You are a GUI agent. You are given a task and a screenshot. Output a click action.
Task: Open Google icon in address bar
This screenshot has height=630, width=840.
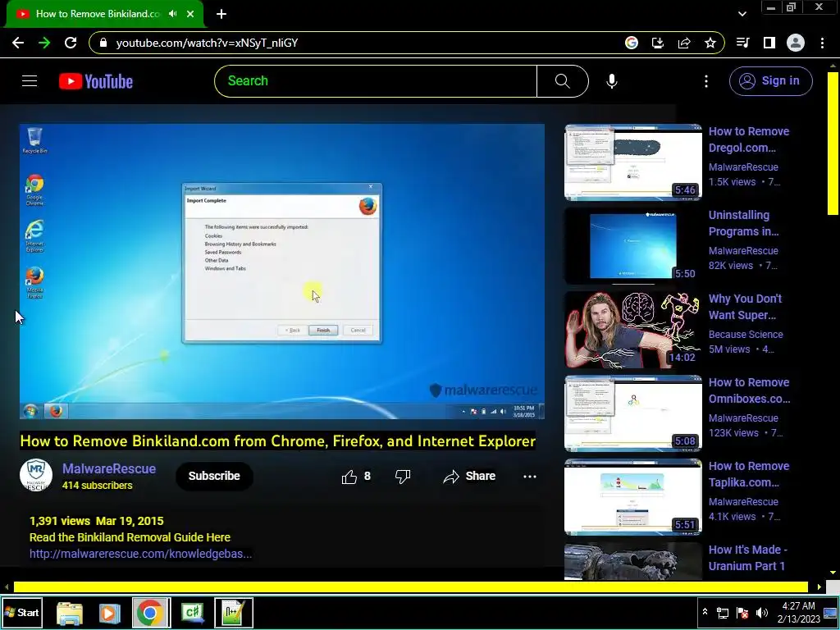click(632, 43)
